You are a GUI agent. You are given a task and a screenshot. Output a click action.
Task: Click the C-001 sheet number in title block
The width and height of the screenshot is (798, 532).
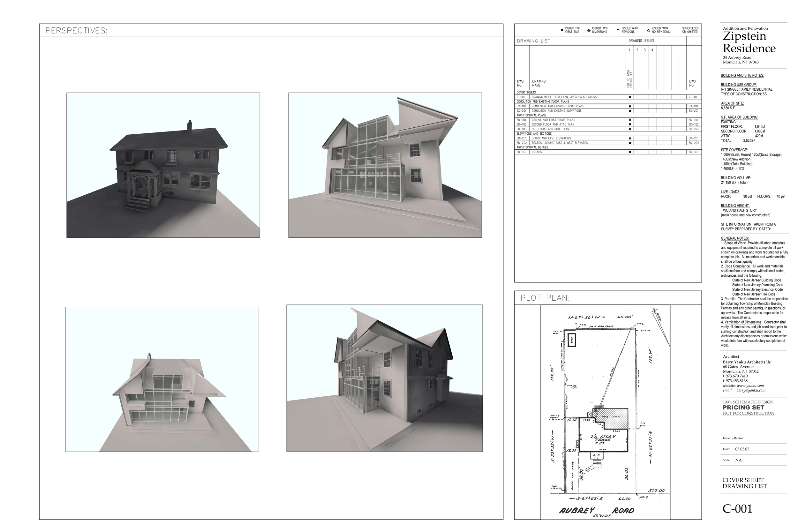coord(737,509)
